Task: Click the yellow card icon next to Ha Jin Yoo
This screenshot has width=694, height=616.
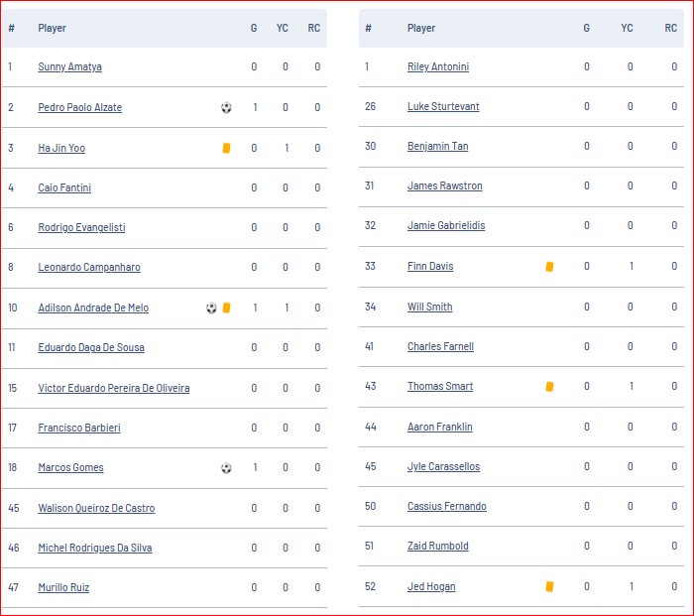Action: tap(226, 148)
